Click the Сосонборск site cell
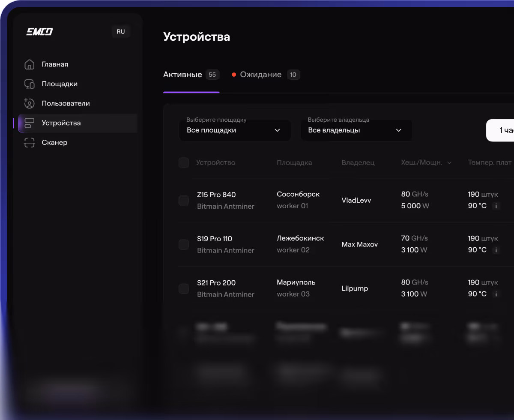The image size is (514, 420). pos(298,194)
